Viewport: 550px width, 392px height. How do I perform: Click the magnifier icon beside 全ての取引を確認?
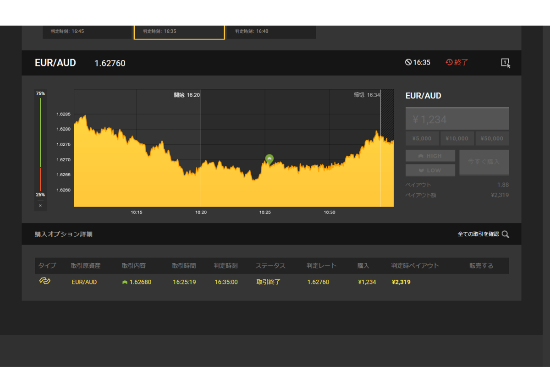pos(506,234)
